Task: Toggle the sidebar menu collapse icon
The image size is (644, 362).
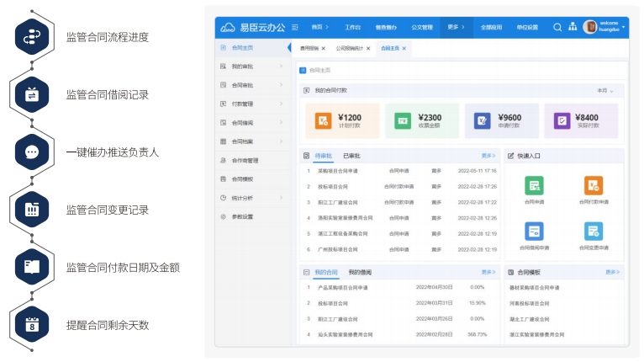Action: (x=295, y=28)
